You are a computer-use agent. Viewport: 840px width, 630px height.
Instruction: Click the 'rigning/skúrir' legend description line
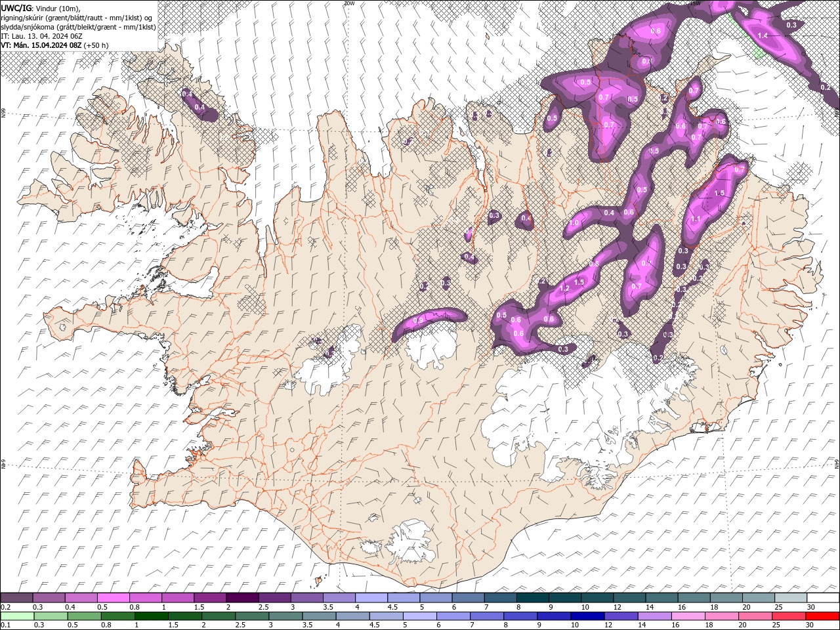[x=77, y=17]
